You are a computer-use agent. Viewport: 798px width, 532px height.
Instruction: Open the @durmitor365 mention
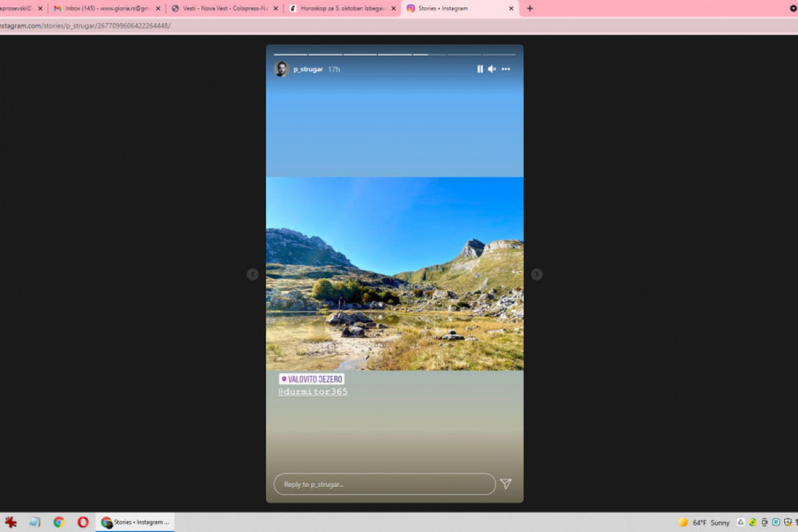pos(313,392)
